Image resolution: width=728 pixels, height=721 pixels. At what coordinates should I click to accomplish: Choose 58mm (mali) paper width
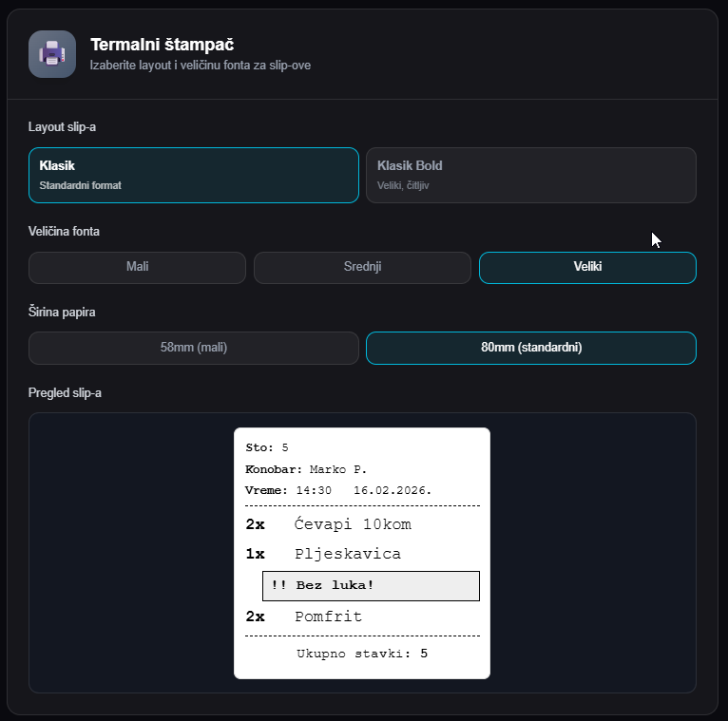pos(194,348)
